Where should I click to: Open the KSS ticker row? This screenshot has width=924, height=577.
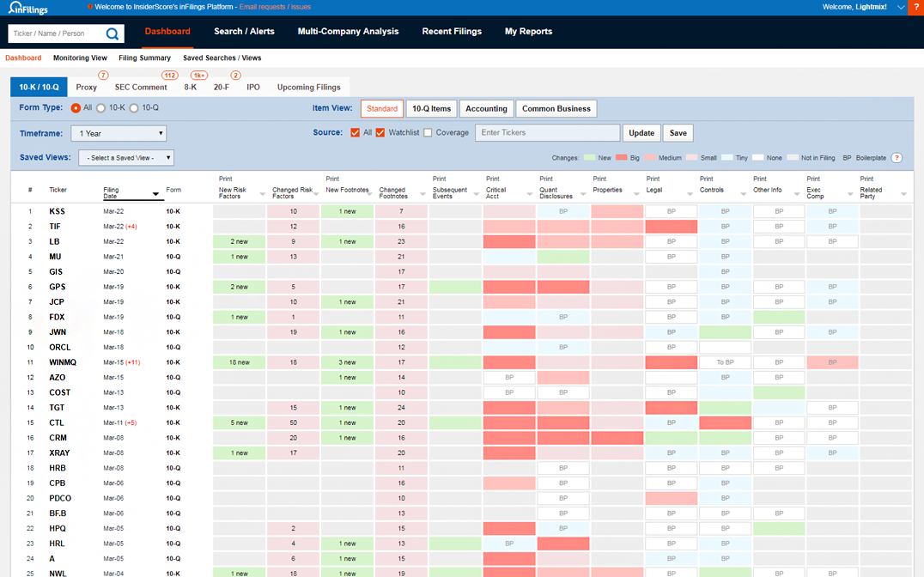[x=58, y=211]
